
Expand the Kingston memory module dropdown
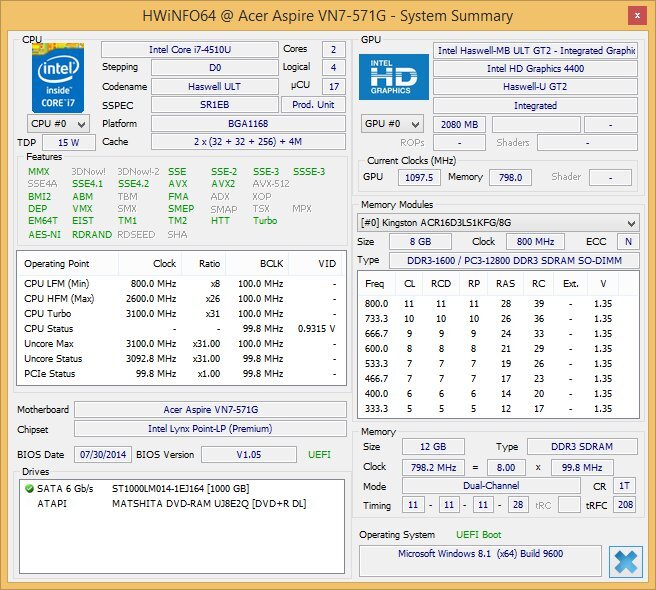[498, 223]
